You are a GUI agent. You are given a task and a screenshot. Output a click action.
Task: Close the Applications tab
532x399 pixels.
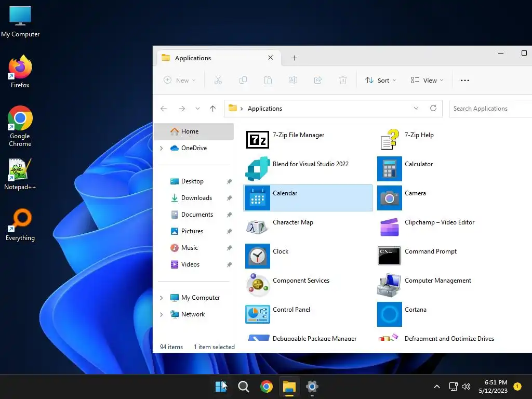point(270,58)
